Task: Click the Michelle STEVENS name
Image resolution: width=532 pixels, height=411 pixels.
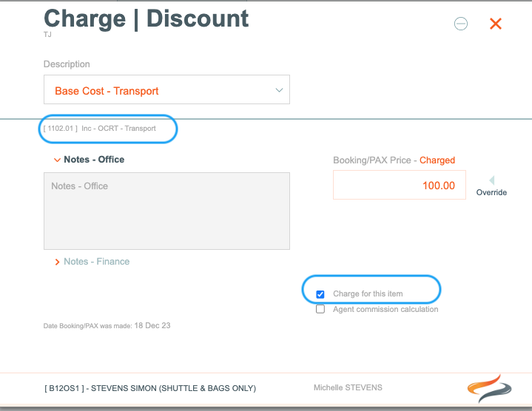Action: 348,387
